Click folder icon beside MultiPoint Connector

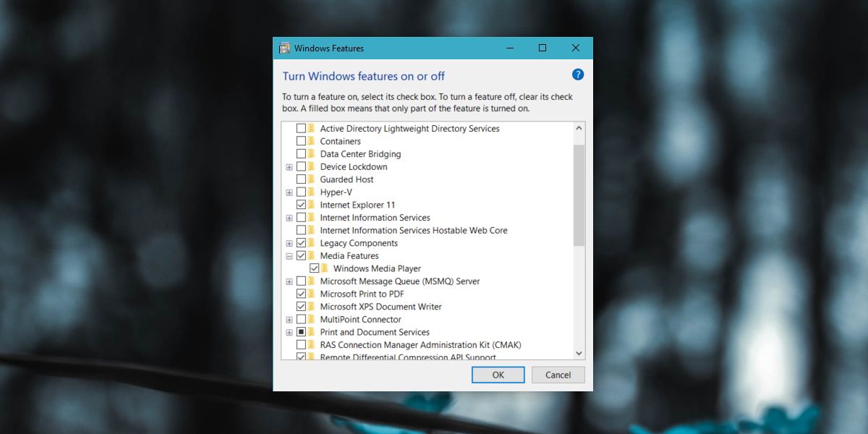click(312, 320)
